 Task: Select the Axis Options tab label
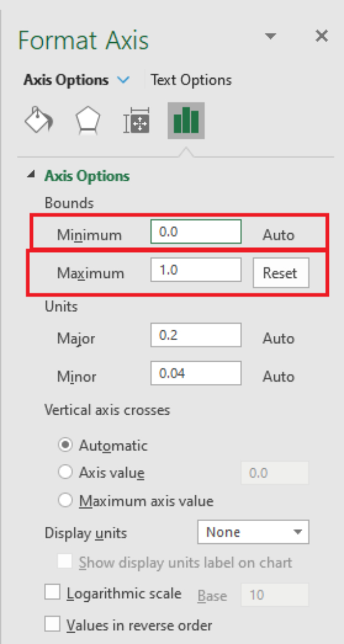(x=66, y=80)
